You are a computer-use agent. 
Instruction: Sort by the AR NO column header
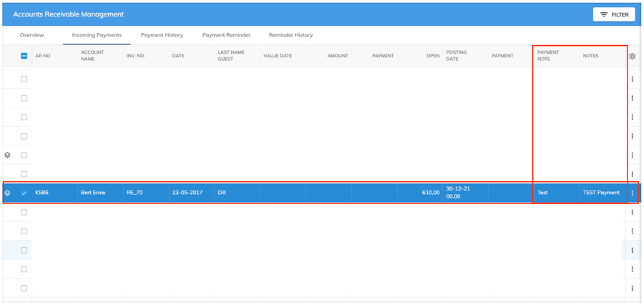pos(43,56)
